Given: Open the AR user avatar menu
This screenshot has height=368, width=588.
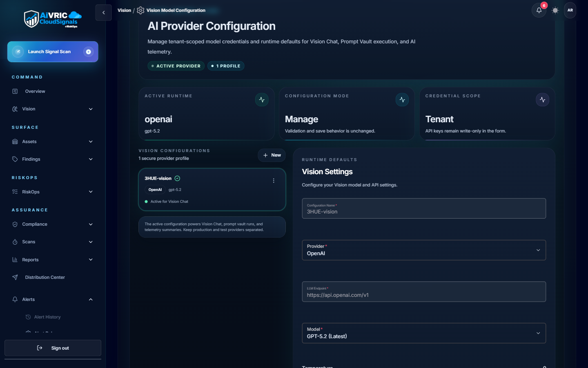Looking at the screenshot, I should pyautogui.click(x=570, y=10).
